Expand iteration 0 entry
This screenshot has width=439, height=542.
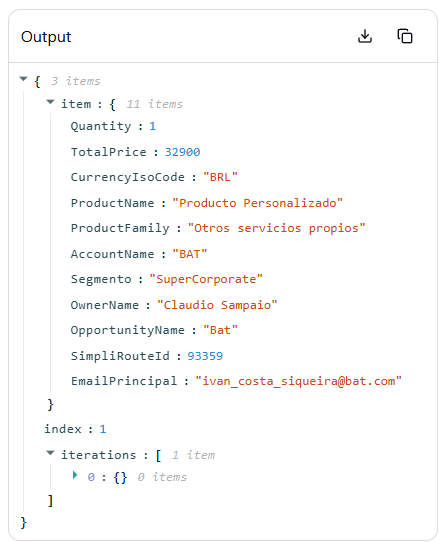tap(75, 475)
